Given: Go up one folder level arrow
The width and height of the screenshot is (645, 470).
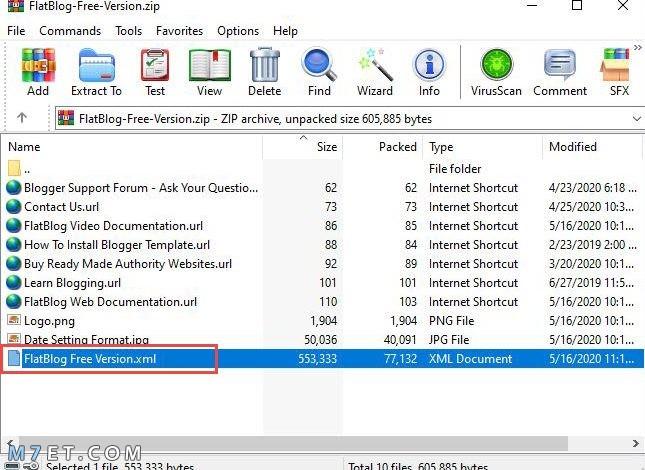Looking at the screenshot, I should [22, 118].
